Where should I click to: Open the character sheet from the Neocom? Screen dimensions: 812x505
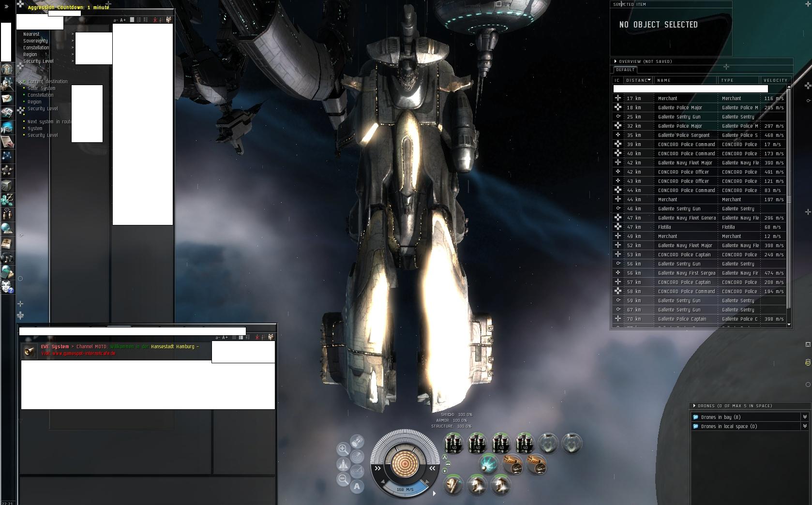click(x=7, y=69)
